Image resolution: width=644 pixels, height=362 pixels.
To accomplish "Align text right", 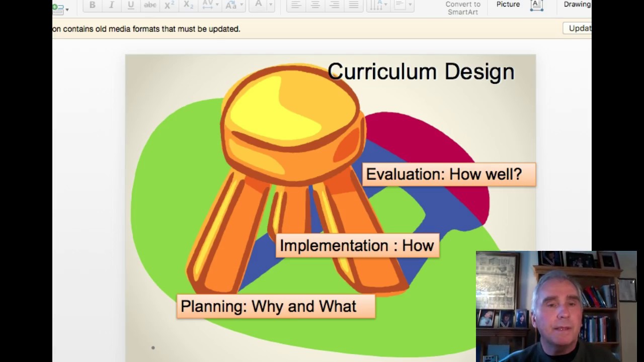I will click(x=334, y=5).
